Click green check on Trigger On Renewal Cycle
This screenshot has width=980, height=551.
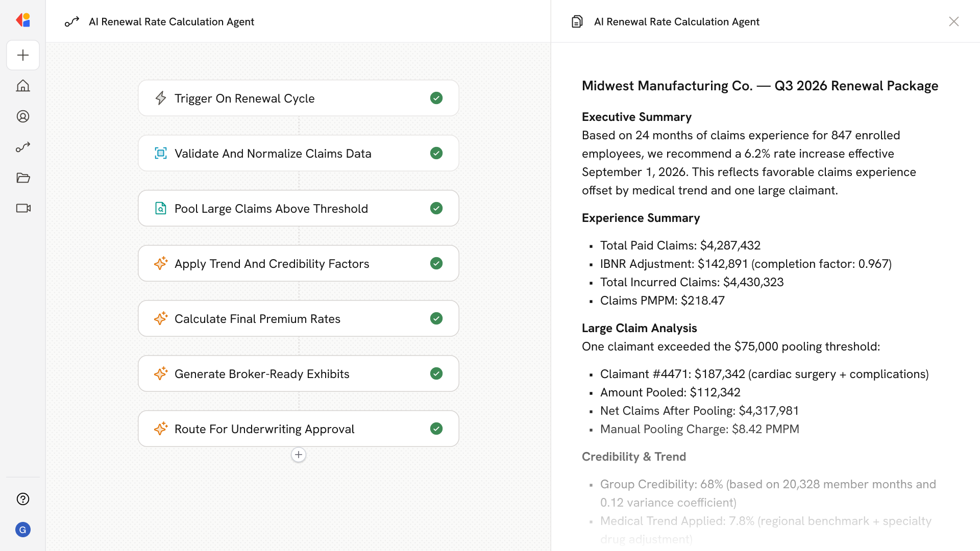(x=436, y=98)
